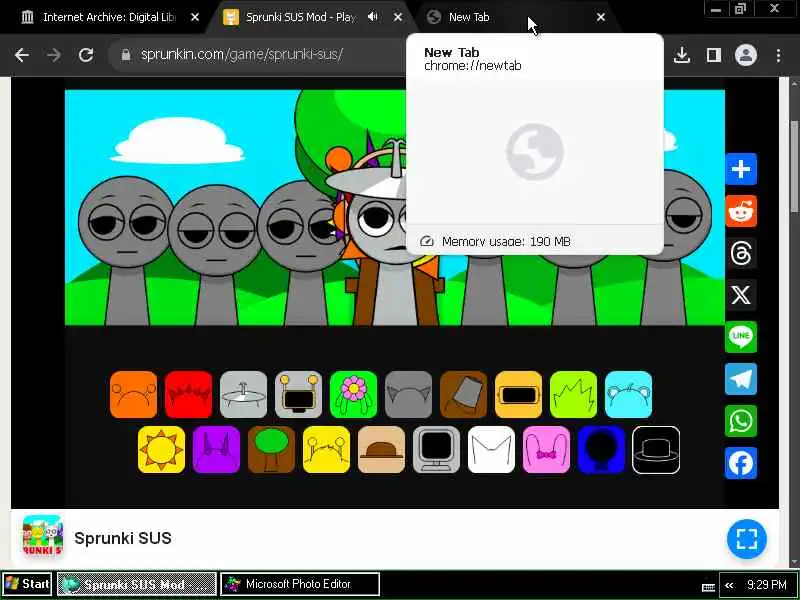The width and height of the screenshot is (800, 600).
Task: Open the Chrome profile menu
Action: (x=745, y=55)
